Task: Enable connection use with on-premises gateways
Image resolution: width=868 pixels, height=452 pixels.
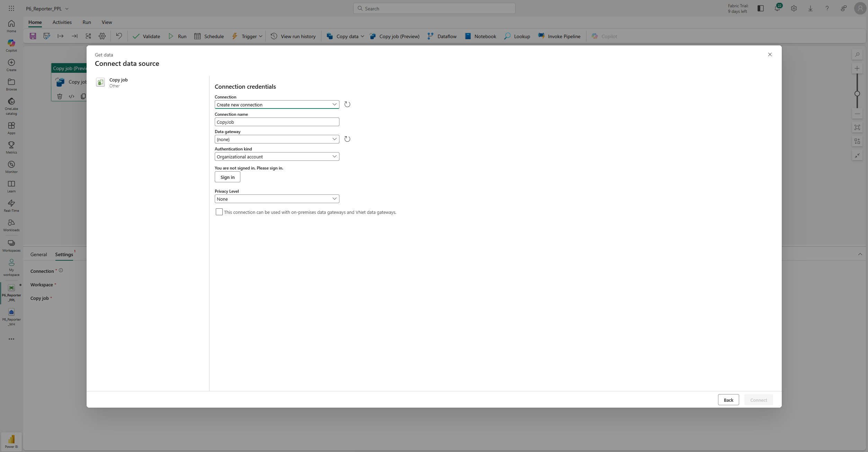Action: [219, 212]
